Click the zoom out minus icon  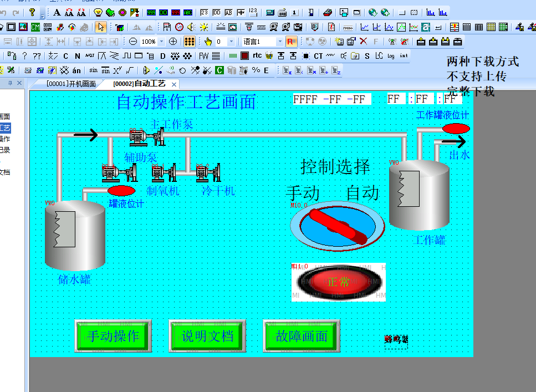133,42
